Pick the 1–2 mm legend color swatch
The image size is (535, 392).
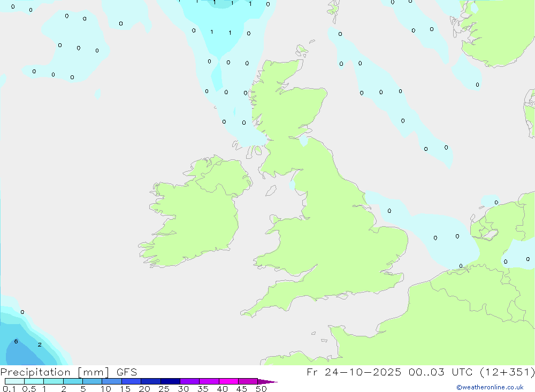[53, 381]
